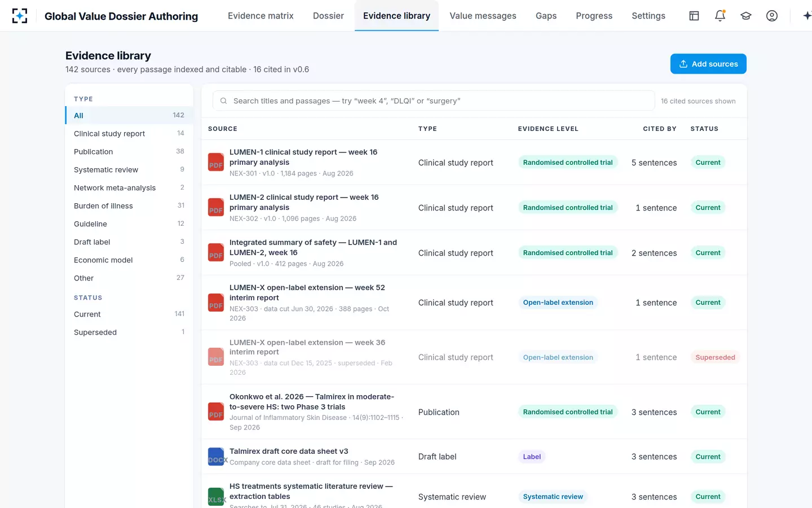Open LUMEN-X week 36 interim report

click(307, 347)
